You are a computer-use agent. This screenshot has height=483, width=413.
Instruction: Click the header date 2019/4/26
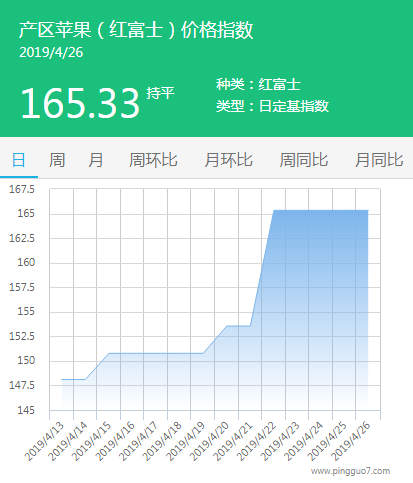(x=51, y=53)
